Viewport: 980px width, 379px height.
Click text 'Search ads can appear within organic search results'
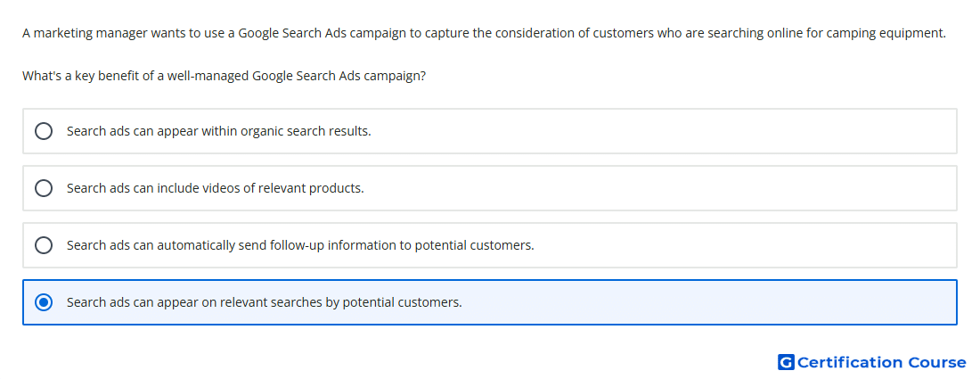point(219,131)
